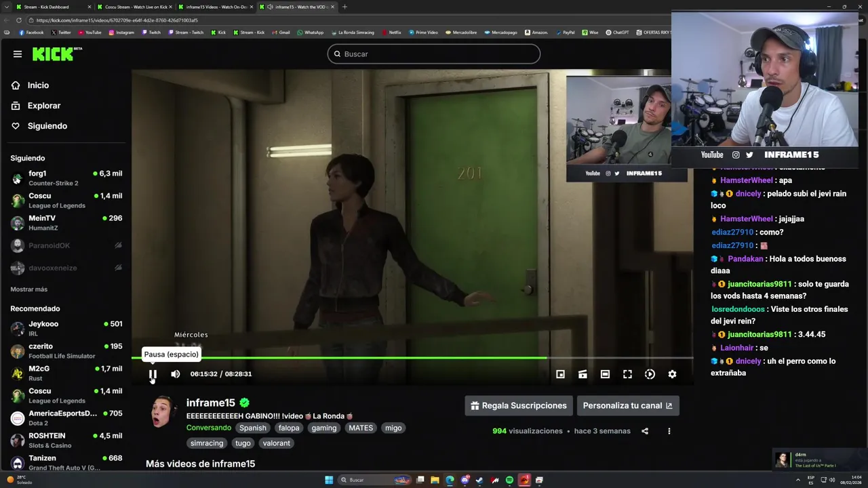The image size is (868, 488).
Task: Open forg1 channel in sidebar
Action: 66,178
